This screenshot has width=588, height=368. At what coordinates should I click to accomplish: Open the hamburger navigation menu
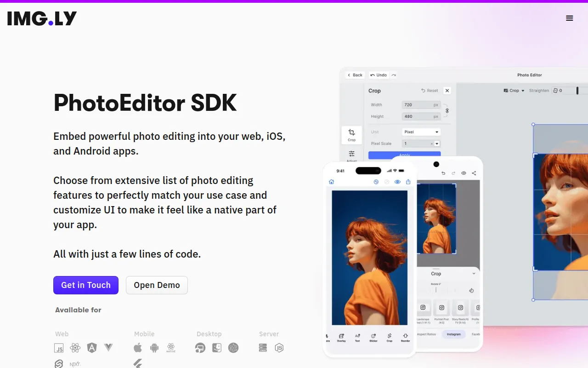click(x=570, y=18)
